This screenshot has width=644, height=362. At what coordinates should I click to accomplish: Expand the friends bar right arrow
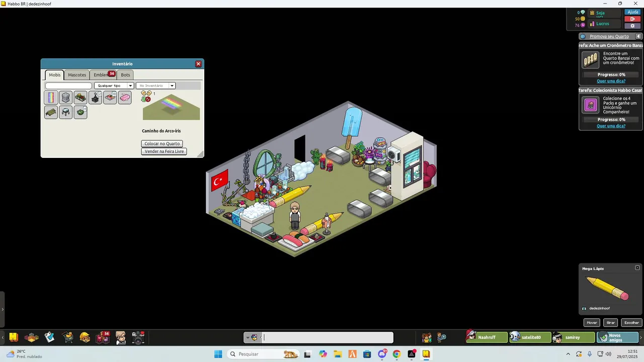coord(641,337)
